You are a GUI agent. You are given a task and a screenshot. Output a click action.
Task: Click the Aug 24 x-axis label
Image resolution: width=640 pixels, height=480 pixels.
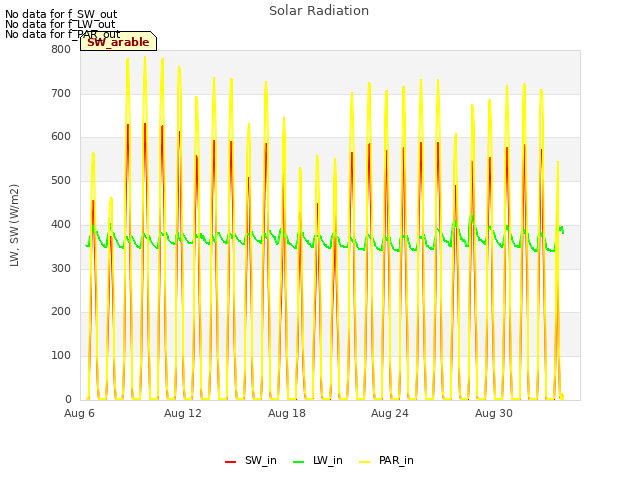389,413
